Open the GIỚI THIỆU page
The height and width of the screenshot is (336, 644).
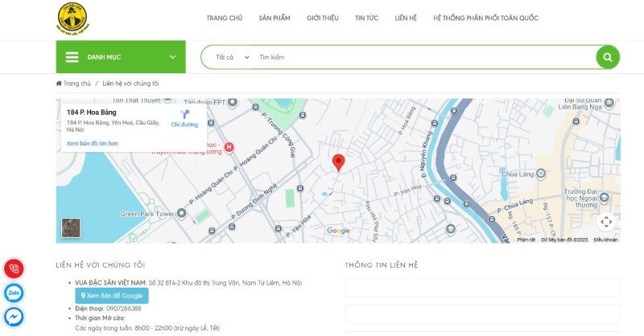[323, 18]
